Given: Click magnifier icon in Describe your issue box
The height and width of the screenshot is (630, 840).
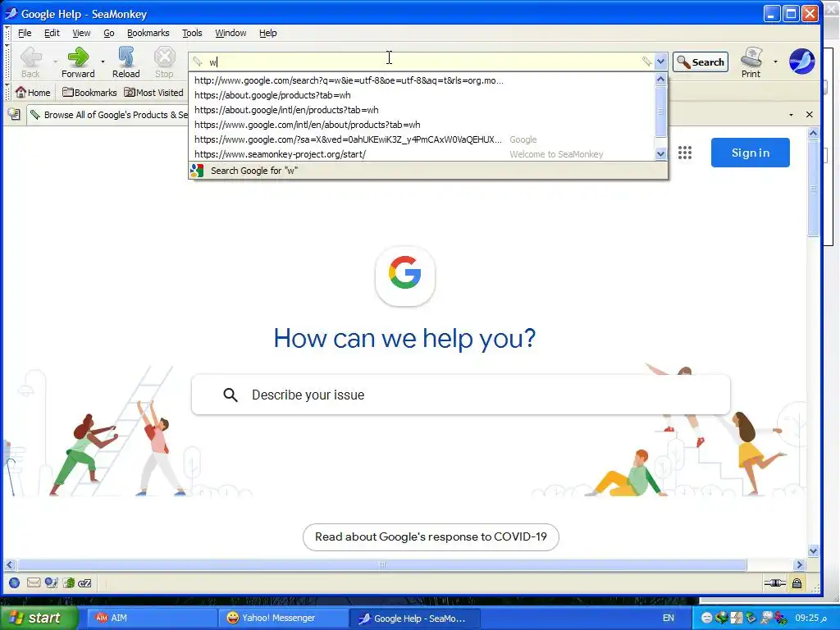Looking at the screenshot, I should coord(231,395).
